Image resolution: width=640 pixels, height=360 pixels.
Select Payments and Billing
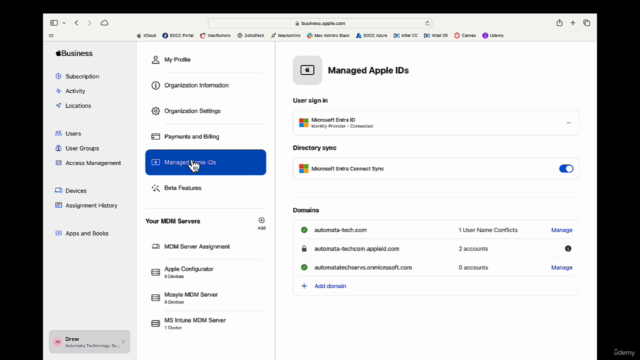click(206, 137)
